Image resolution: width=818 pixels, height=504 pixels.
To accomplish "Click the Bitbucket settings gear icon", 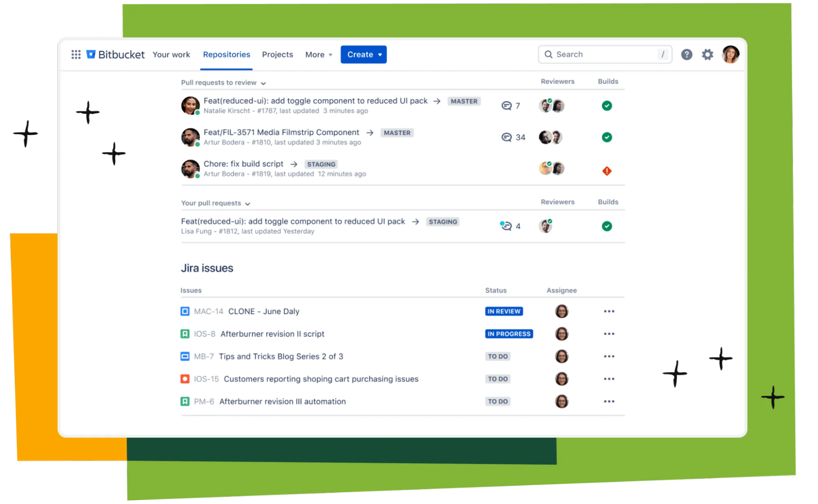I will pos(708,54).
